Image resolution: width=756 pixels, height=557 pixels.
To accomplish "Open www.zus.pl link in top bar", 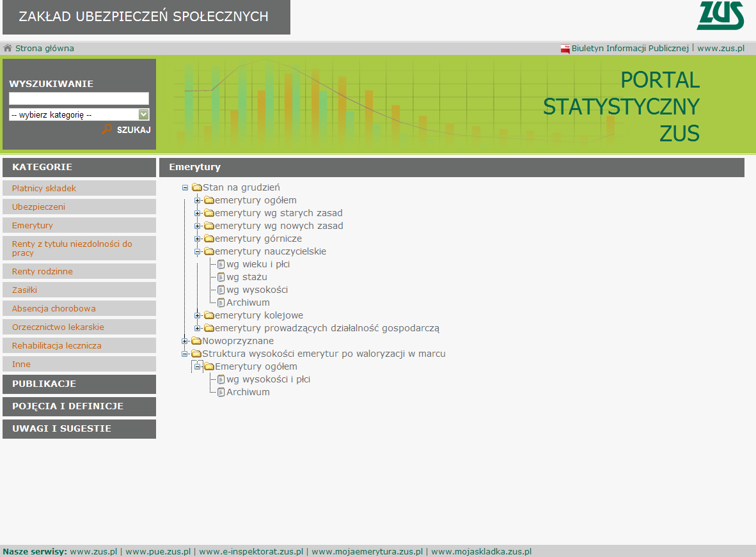I will [x=721, y=48].
